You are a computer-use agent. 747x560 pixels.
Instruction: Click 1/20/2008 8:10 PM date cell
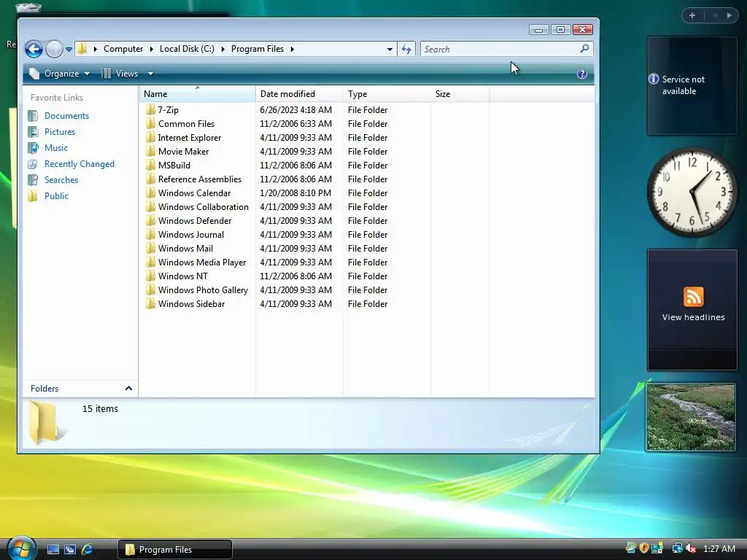point(295,192)
